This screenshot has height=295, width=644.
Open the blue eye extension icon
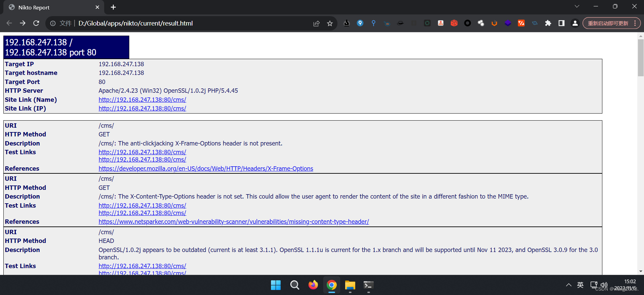pyautogui.click(x=535, y=23)
